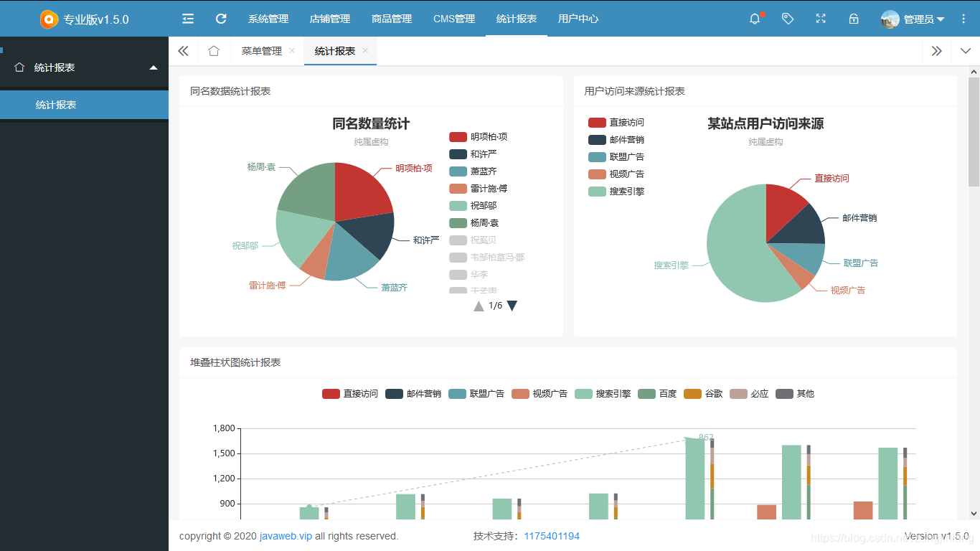980x551 pixels.
Task: Close the 统计报表 tab
Action: pyautogui.click(x=365, y=51)
